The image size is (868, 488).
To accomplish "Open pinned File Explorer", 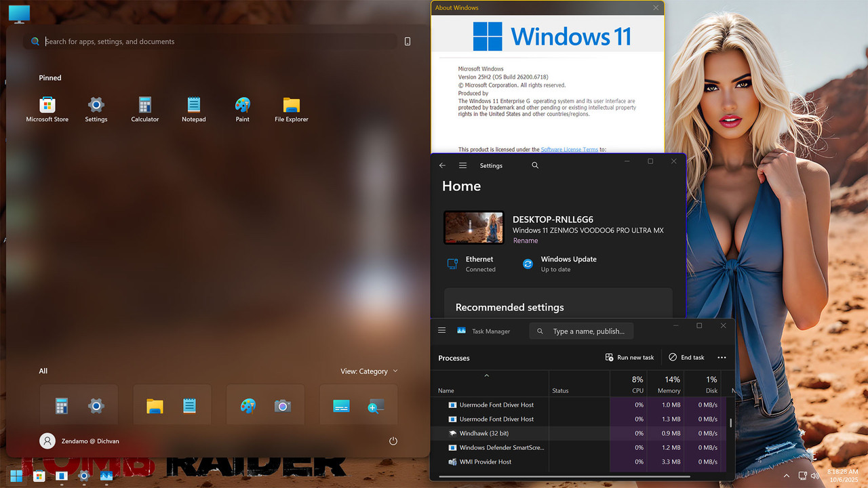I will 292,109.
